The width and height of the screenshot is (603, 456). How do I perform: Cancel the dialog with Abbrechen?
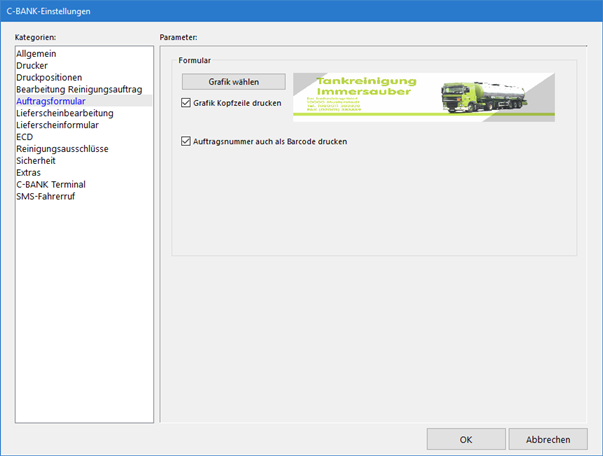pos(547,439)
